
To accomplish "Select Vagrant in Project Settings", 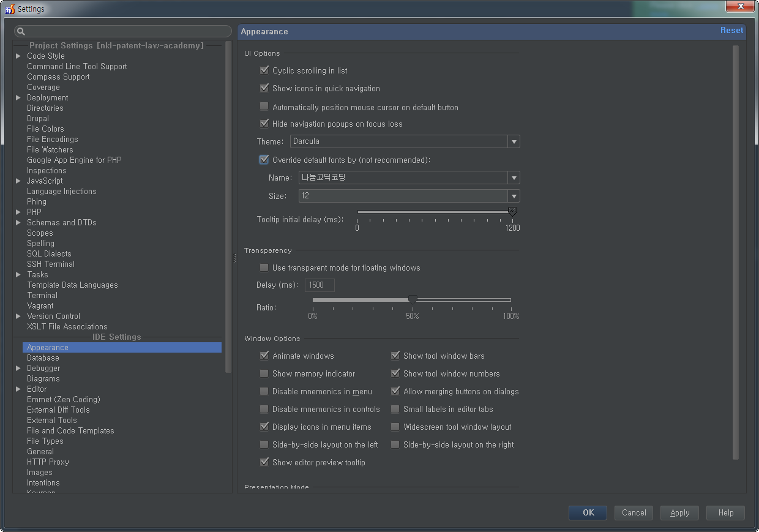I will (x=40, y=305).
